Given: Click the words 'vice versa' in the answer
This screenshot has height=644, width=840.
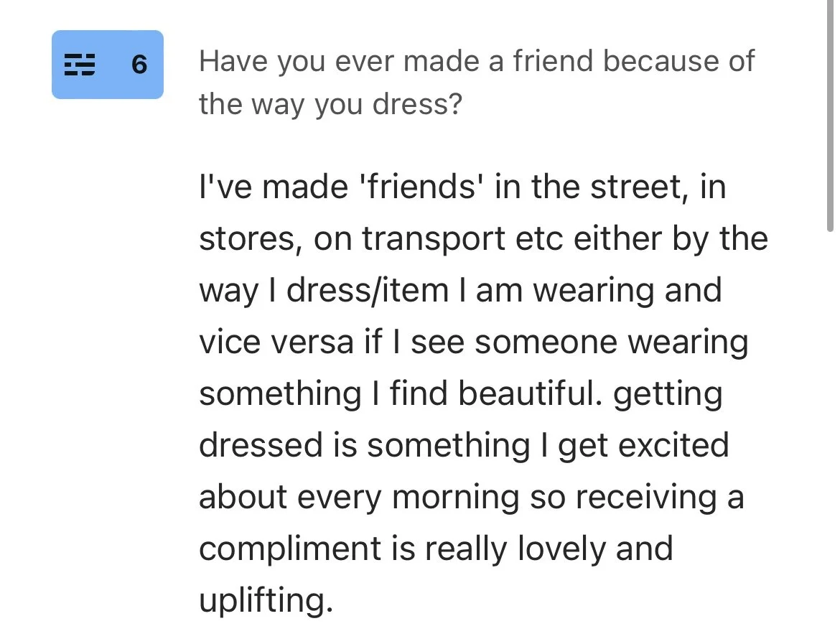Looking at the screenshot, I should 276,342.
